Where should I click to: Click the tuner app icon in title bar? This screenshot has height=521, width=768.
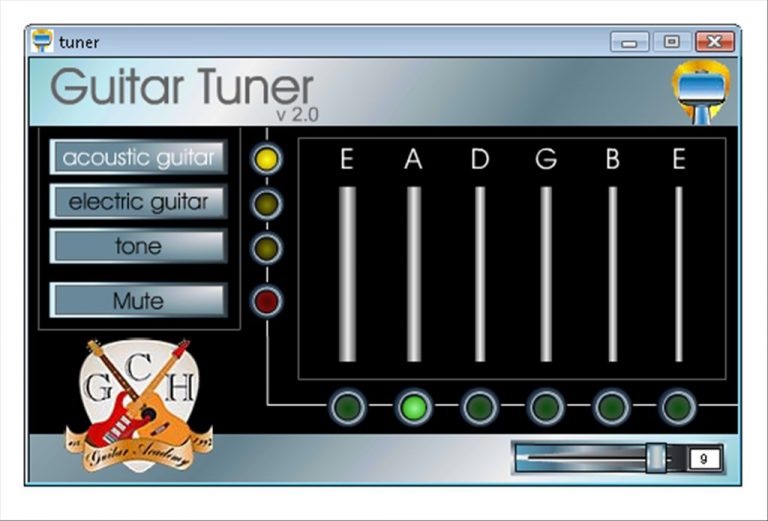point(42,41)
